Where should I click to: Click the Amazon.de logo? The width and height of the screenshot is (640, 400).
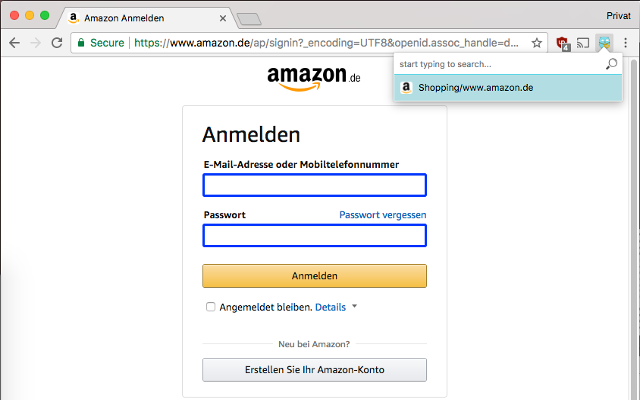(313, 78)
